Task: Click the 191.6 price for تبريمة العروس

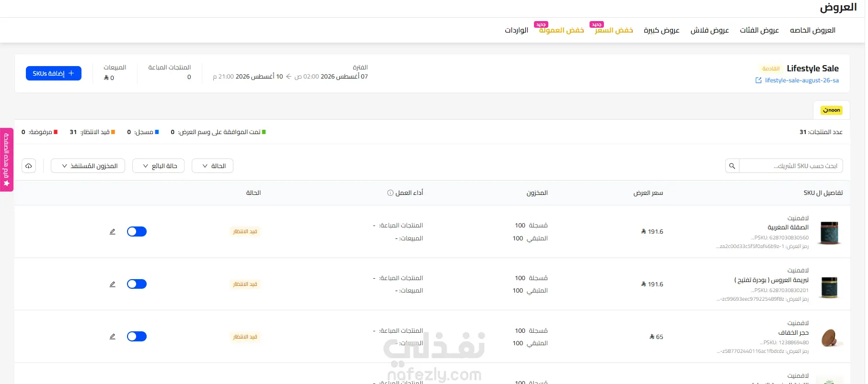Action: pyautogui.click(x=652, y=284)
